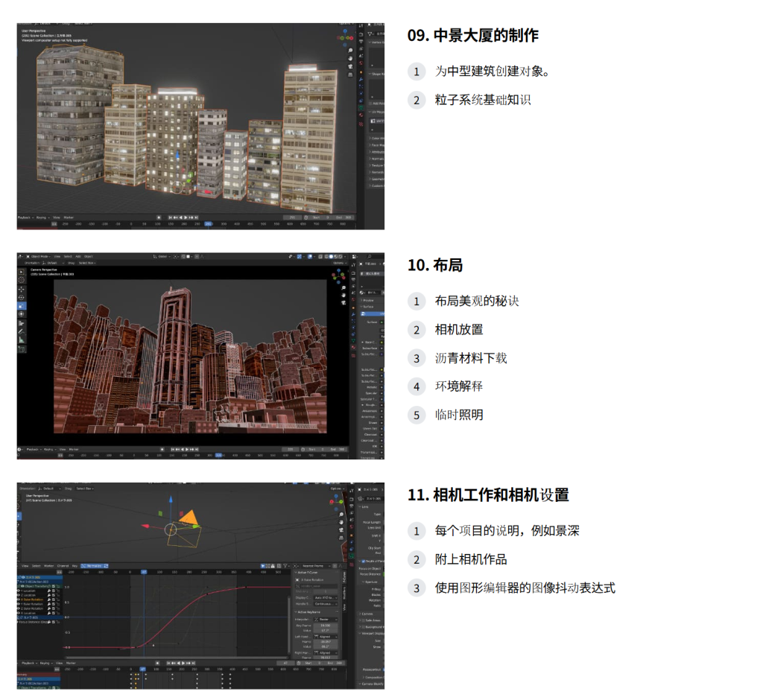This screenshot has width=763, height=700.
Task: Click the zoom magnifier in section 11 viewport
Action: (341, 514)
